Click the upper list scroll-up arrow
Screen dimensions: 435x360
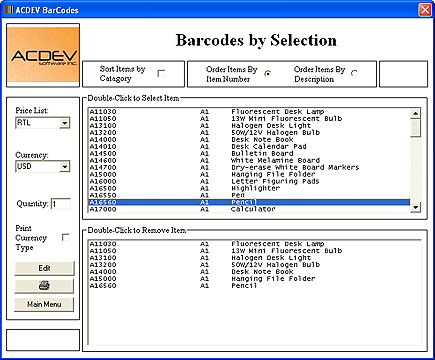click(x=415, y=114)
